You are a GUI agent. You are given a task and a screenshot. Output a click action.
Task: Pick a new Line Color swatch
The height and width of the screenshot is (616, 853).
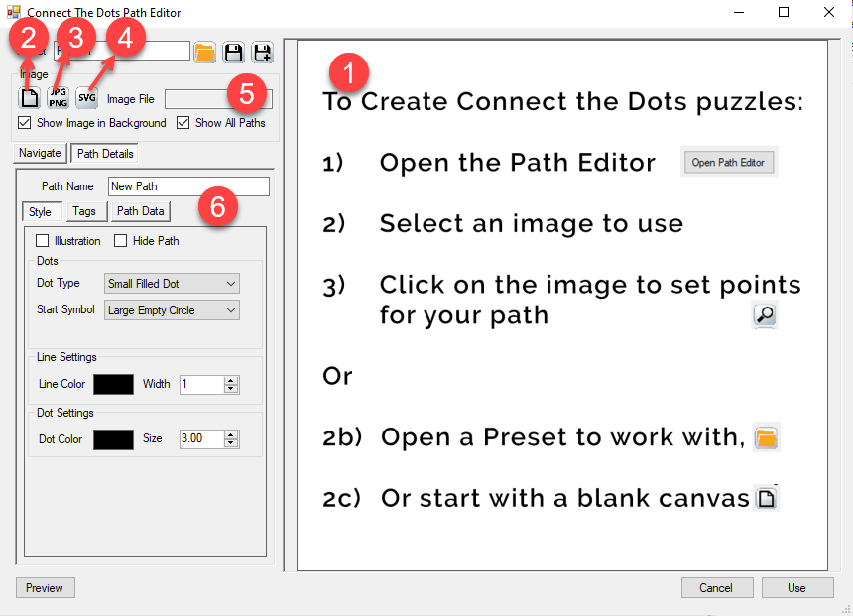114,384
